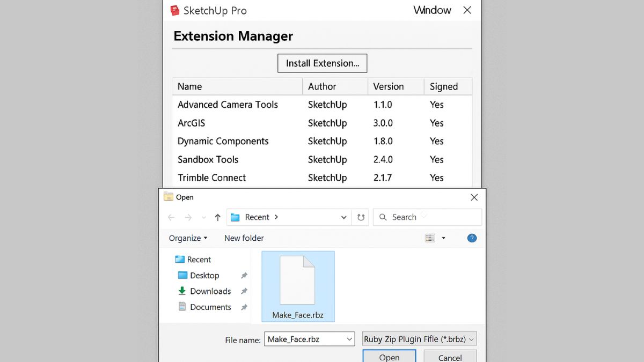This screenshot has width=644, height=362.
Task: Sort extensions by Signed column
Action: pyautogui.click(x=448, y=86)
